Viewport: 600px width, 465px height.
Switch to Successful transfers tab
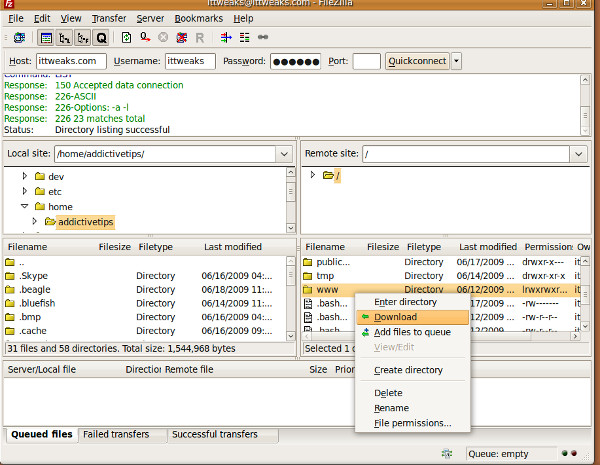[215, 434]
